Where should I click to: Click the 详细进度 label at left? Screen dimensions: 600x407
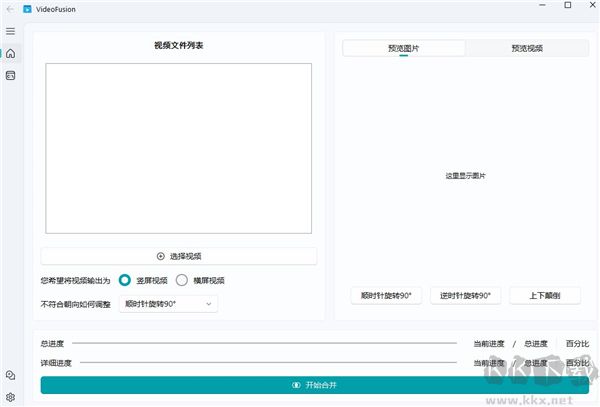tap(56, 363)
